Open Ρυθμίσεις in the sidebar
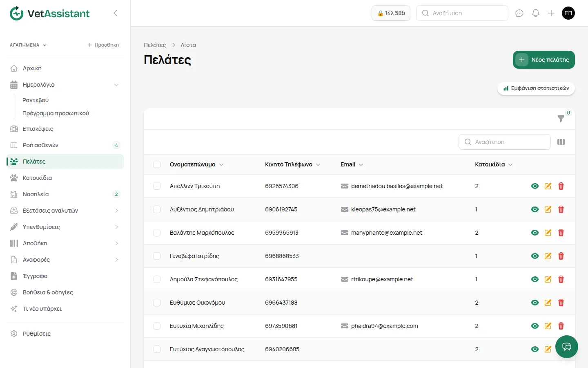Image resolution: width=588 pixels, height=368 pixels. [x=65, y=334]
